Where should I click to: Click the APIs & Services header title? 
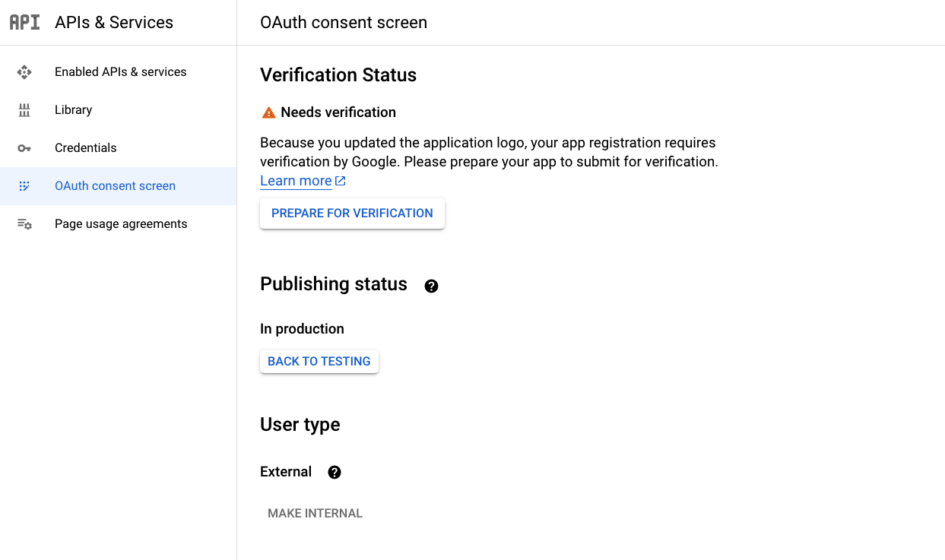[x=114, y=23]
